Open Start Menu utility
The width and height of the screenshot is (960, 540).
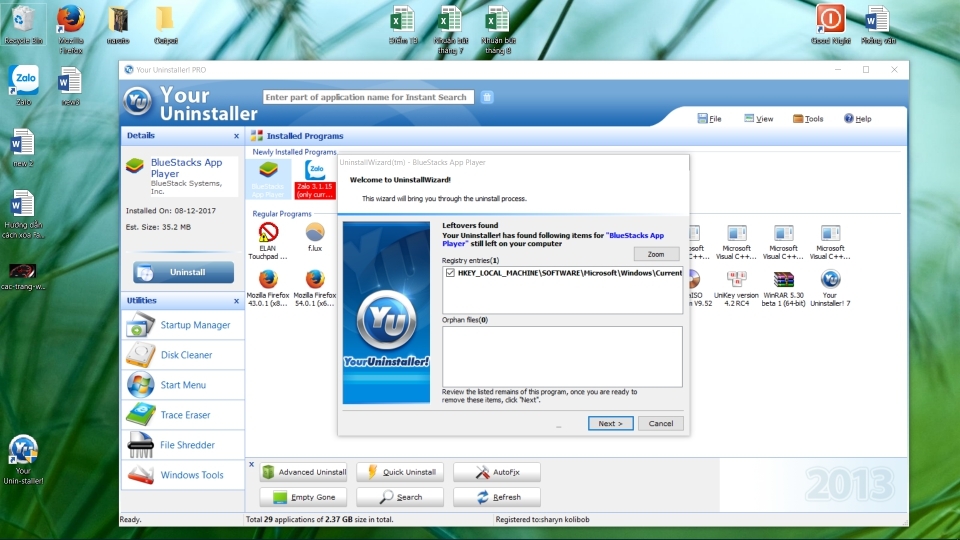pos(183,384)
